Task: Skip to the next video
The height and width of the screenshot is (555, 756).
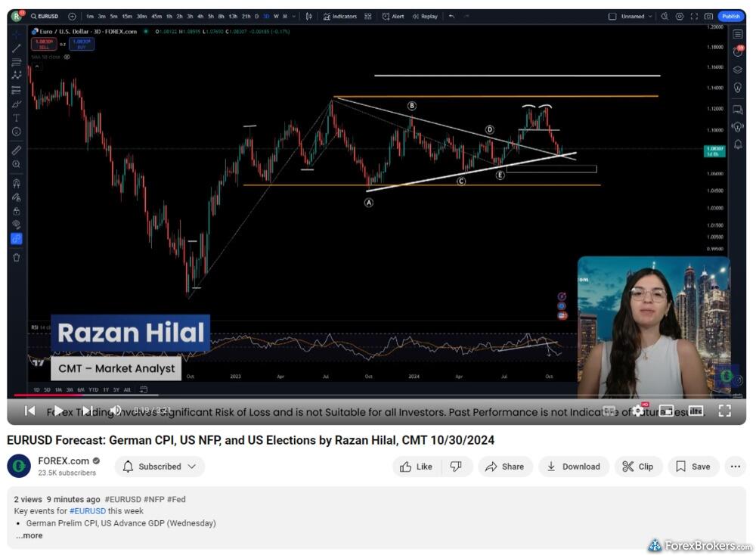Action: pyautogui.click(x=87, y=411)
